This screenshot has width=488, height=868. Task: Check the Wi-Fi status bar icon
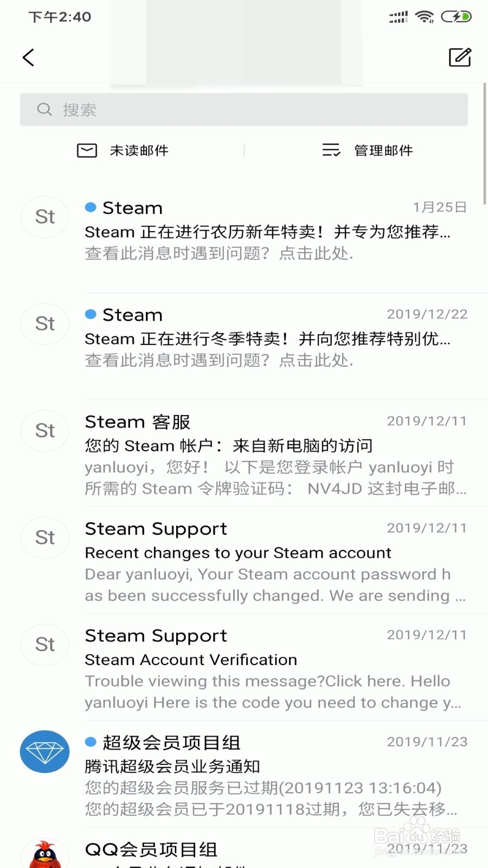pos(424,17)
